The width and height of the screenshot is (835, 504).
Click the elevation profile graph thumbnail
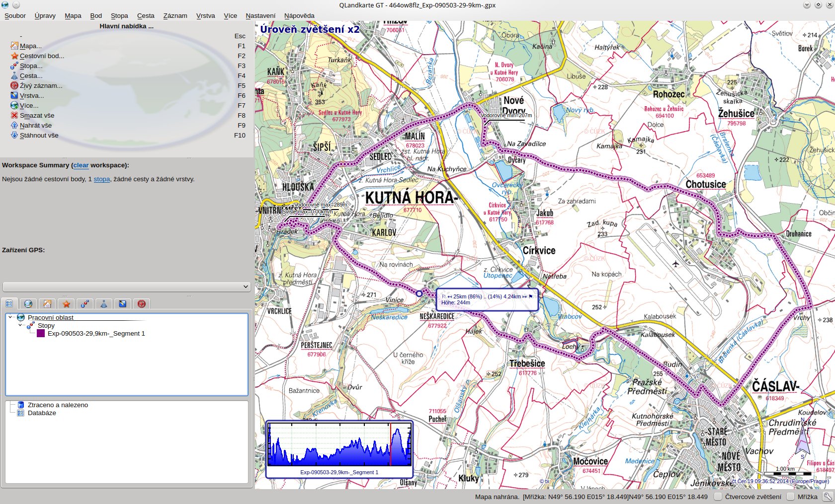point(339,449)
